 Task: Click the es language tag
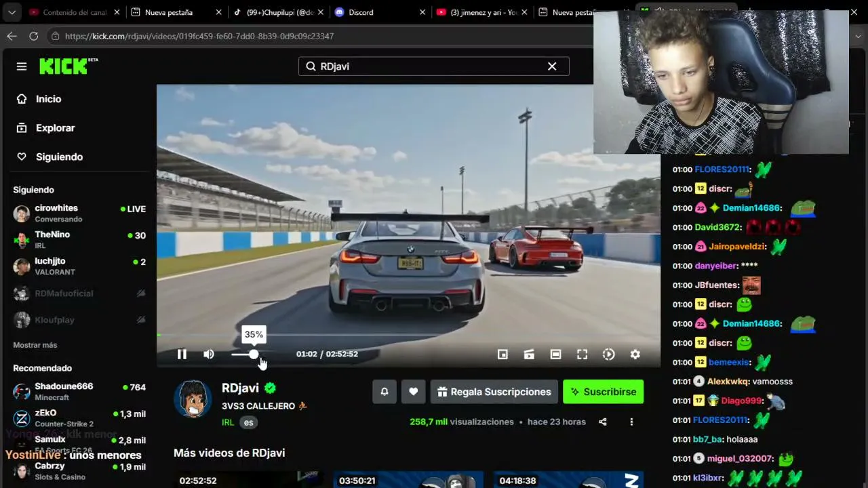[249, 422]
